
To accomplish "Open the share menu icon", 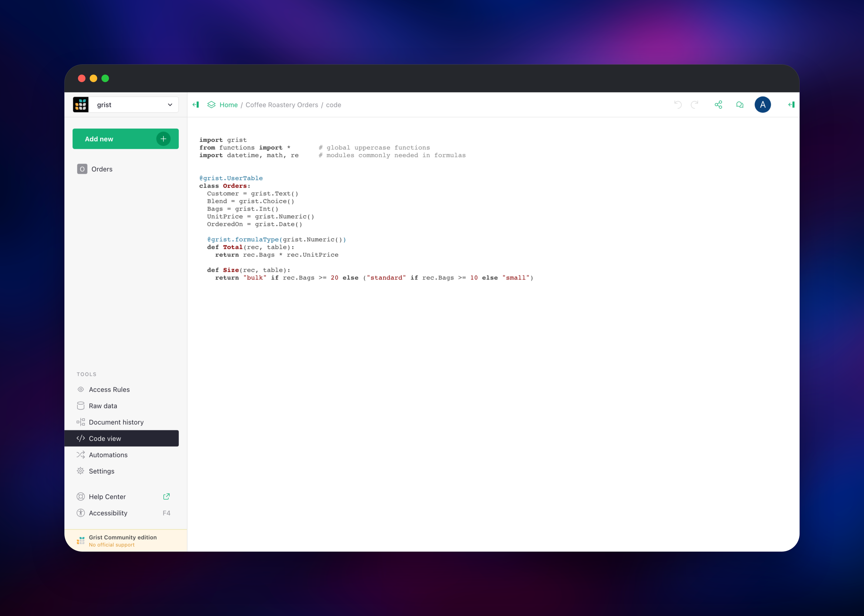I will 718,105.
